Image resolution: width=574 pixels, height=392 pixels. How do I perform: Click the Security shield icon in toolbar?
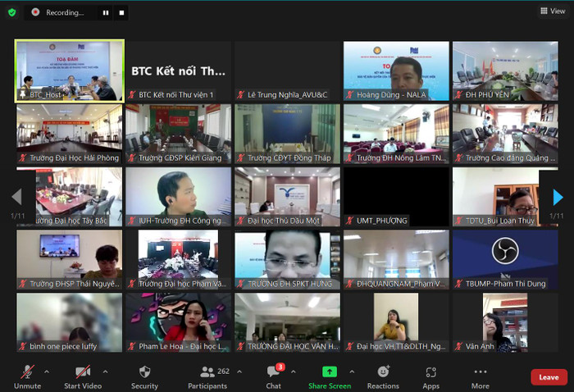pos(144,372)
